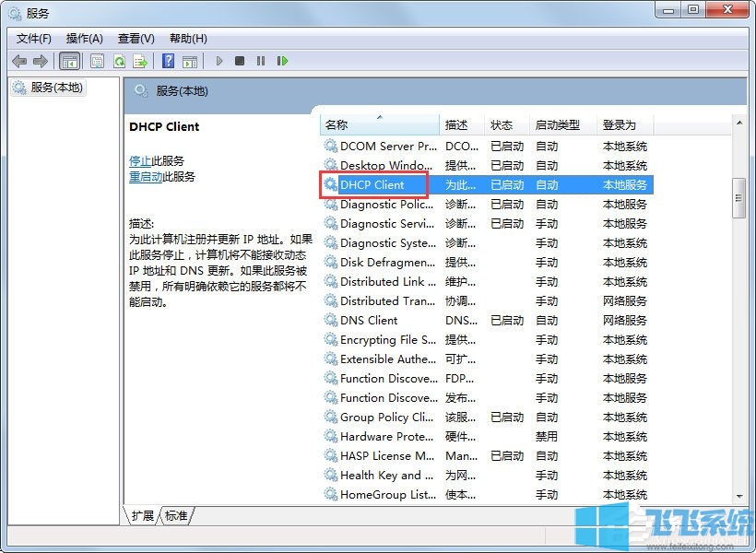756x553 pixels.
Task: Toggle the action pane visibility icon
Action: pos(190,61)
